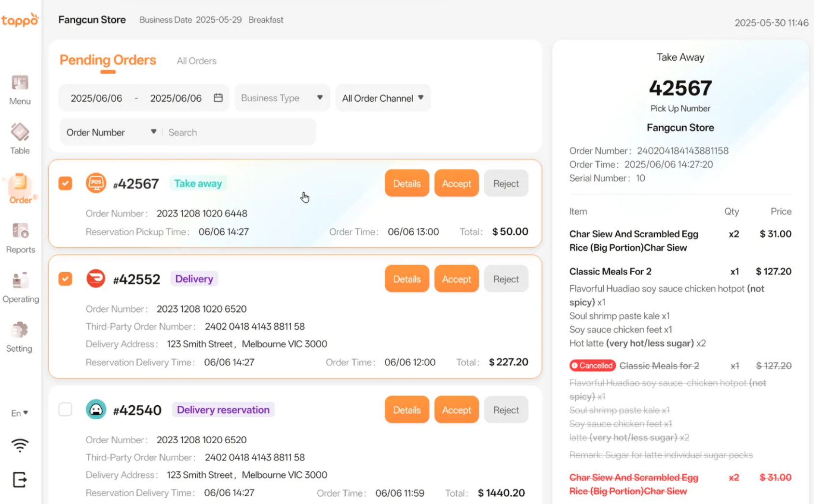Viewport: 814px width, 504px height.
Task: Accept order #42567
Action: pos(456,184)
